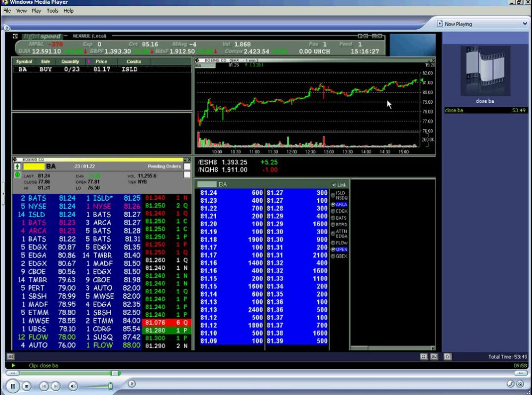Screen dimensions: 532x395
Task: Click the 81.18 bid with 1900 shares
Action: pyautogui.click(x=231, y=240)
